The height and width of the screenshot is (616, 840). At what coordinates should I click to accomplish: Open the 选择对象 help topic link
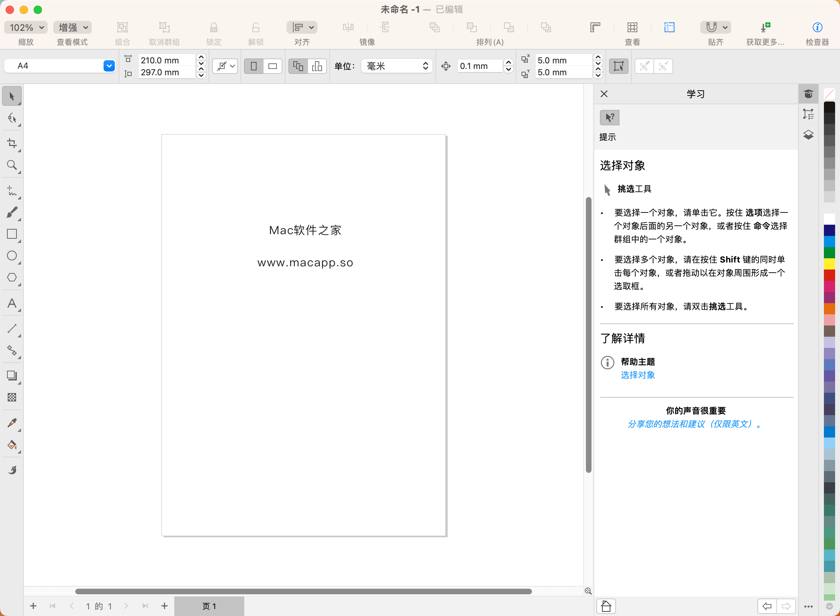[x=638, y=375]
